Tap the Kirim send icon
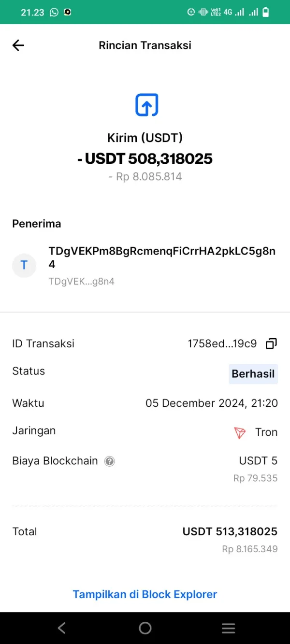The image size is (290, 644). [x=146, y=105]
